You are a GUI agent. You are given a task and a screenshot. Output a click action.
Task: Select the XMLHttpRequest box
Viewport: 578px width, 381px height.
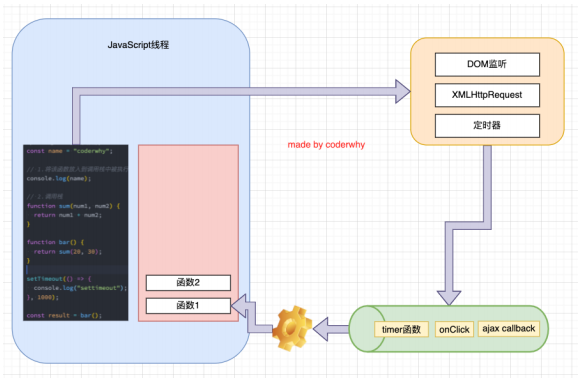pyautogui.click(x=487, y=95)
